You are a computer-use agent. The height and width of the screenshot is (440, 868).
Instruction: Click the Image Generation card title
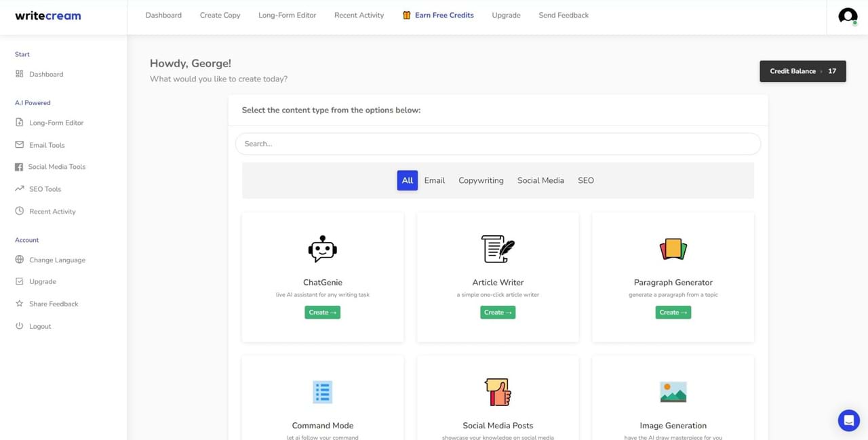(673, 426)
